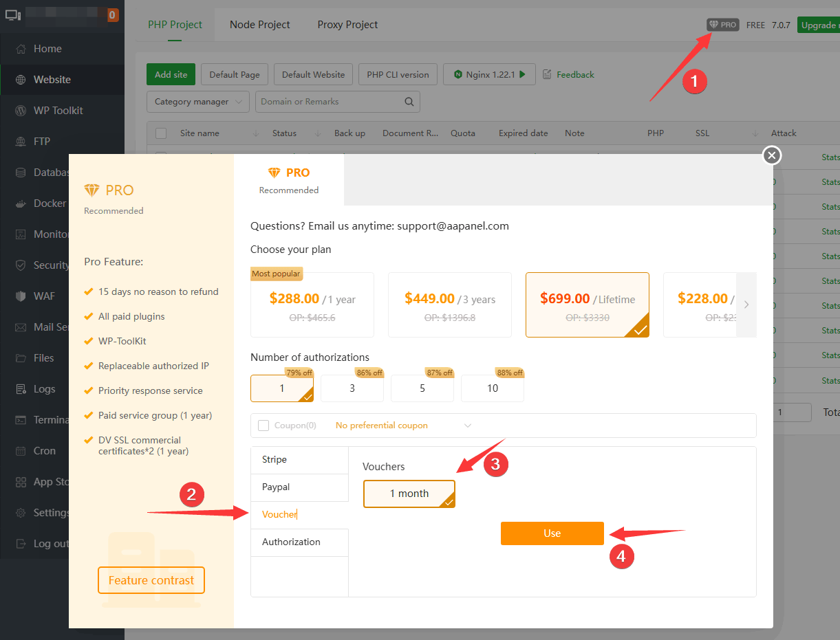Viewport: 840px width, 640px height.
Task: Click the Security shield icon
Action: coord(21,265)
